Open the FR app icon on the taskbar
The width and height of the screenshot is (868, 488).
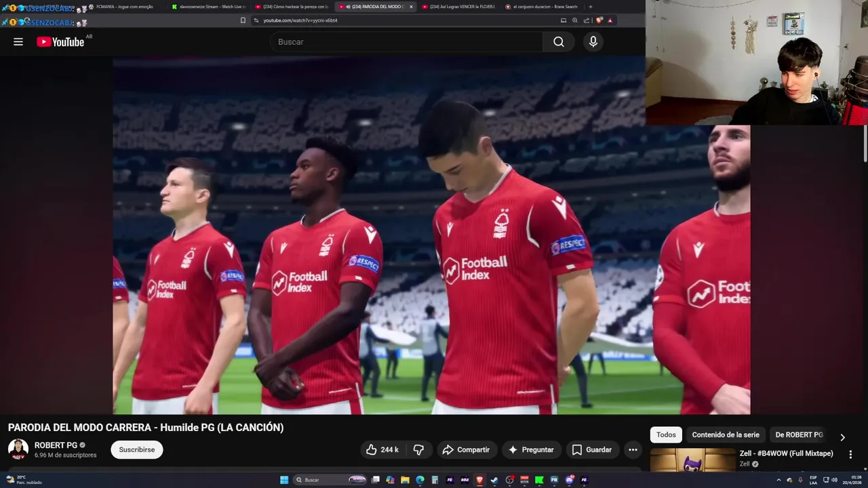[x=554, y=480]
